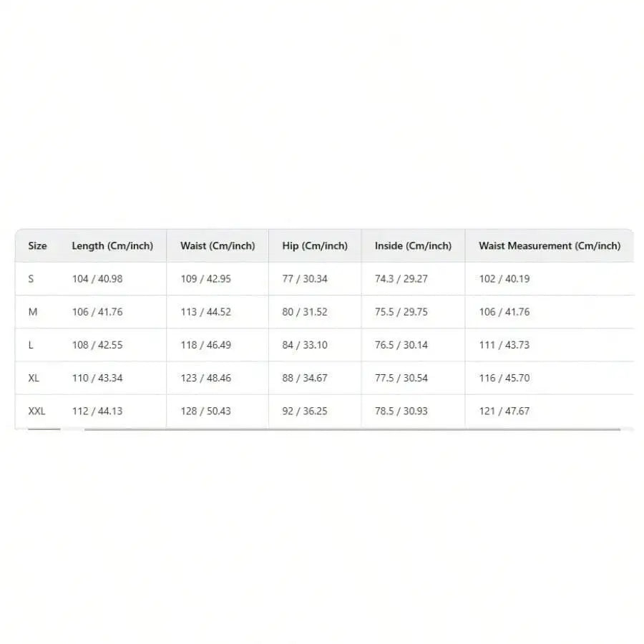Screen dimensions: 644x644
Task: Click the 106 / 41.76 waist measurement cell
Action: (x=504, y=312)
